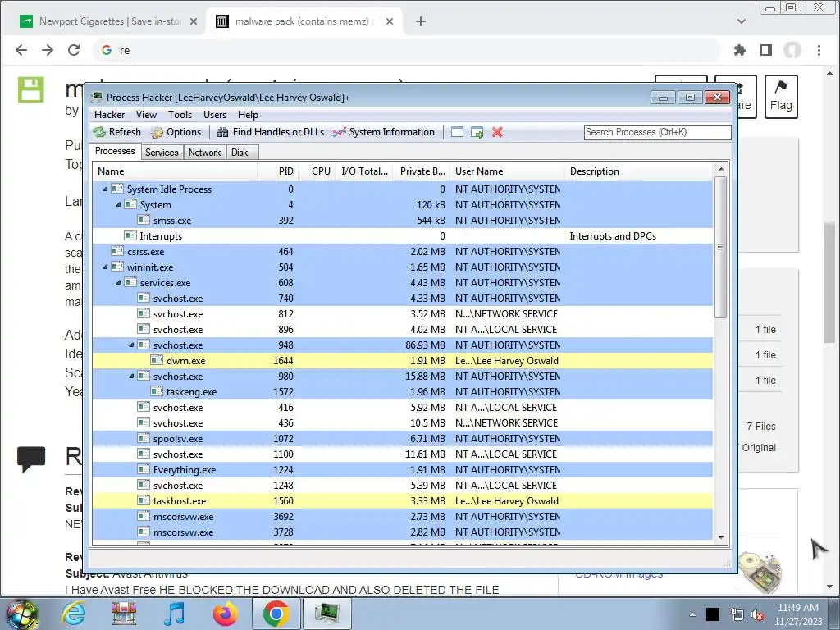Click the dwm.exe process icon
Image resolution: width=840 pixels, height=630 pixels.
(157, 360)
